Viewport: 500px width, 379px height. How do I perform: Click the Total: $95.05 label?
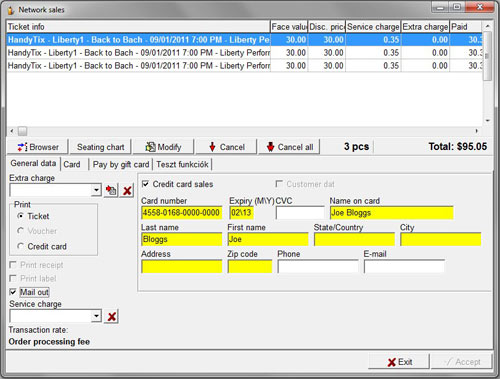tap(458, 147)
